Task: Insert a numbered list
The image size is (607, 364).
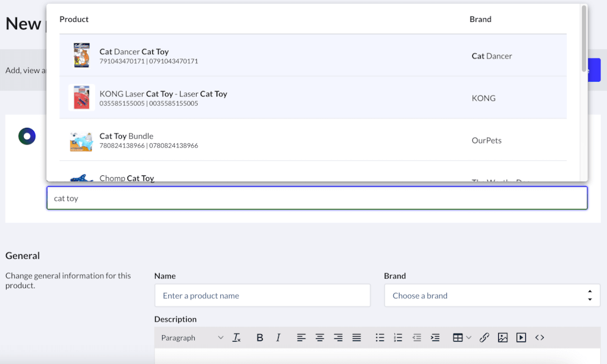Action: (x=398, y=338)
